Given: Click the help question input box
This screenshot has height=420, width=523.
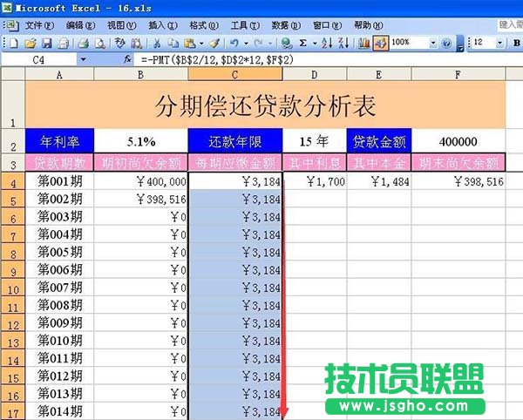Looking at the screenshot, I should (x=510, y=24).
